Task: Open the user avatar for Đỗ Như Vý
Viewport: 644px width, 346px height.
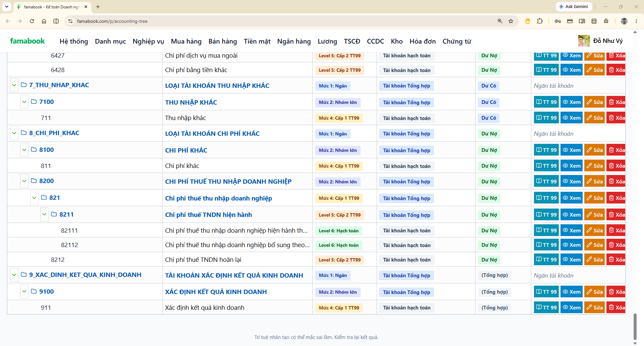Action: (584, 41)
